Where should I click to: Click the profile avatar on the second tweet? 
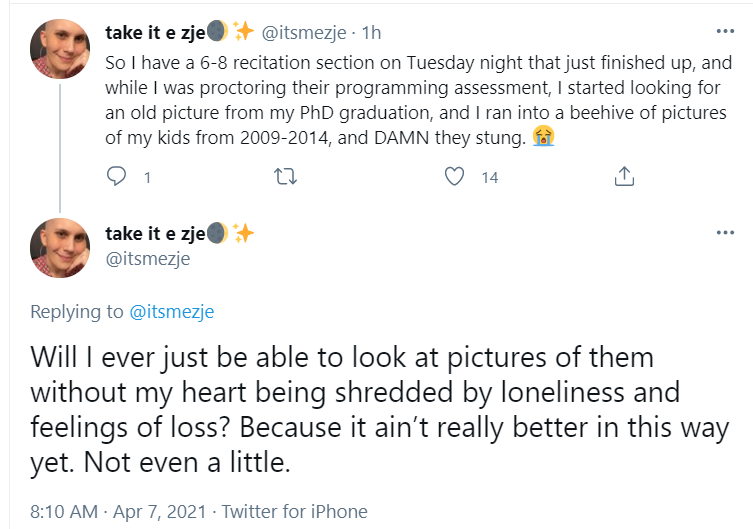click(x=62, y=249)
